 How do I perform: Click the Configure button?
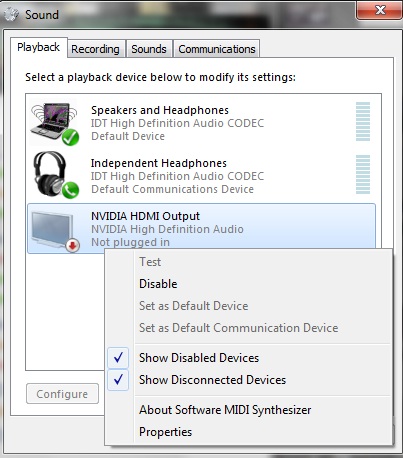[62, 394]
